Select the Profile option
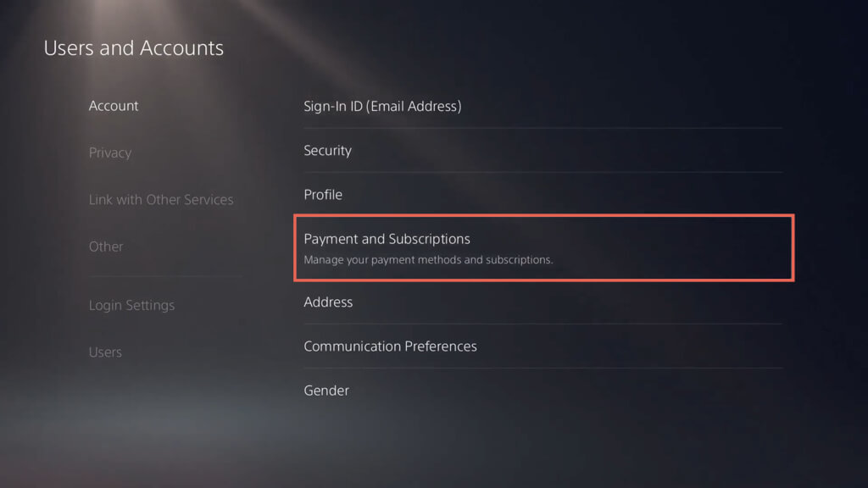Image resolution: width=868 pixels, height=488 pixels. [x=323, y=194]
